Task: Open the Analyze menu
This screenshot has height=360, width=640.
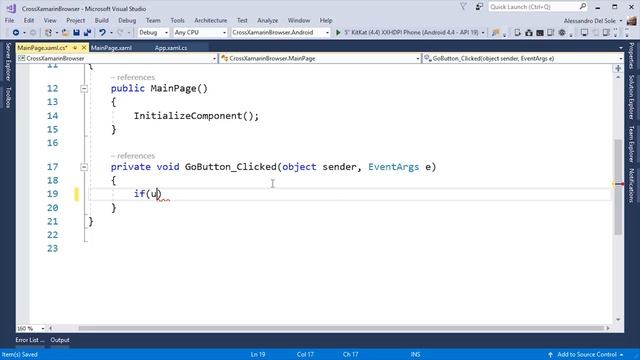Action: 267,20
